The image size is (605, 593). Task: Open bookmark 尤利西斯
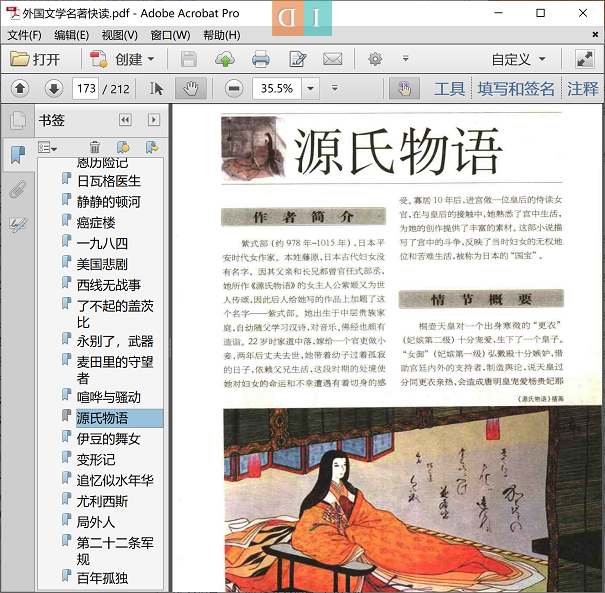[102, 501]
